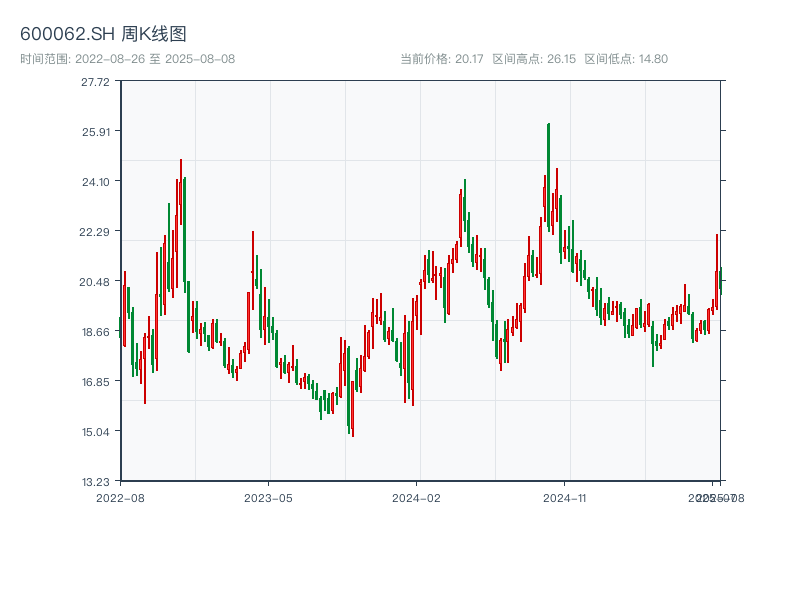Click the y-axis value 15.04

96,432
